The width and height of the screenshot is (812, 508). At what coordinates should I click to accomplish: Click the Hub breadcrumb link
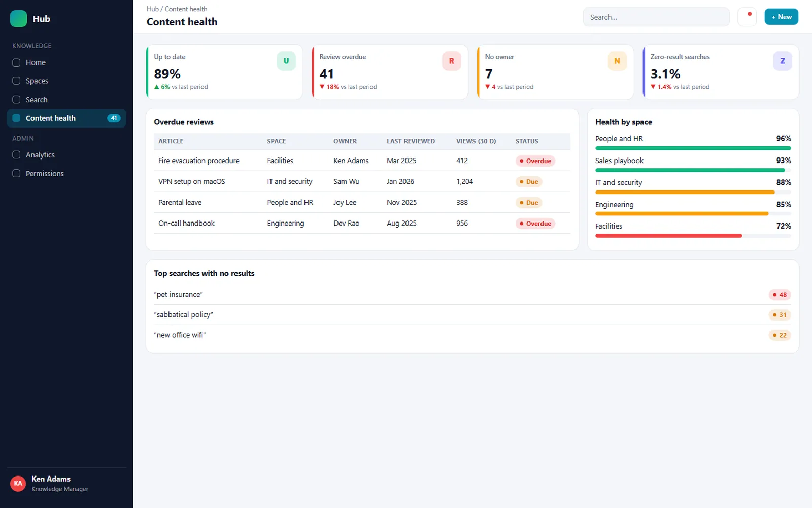(x=152, y=9)
